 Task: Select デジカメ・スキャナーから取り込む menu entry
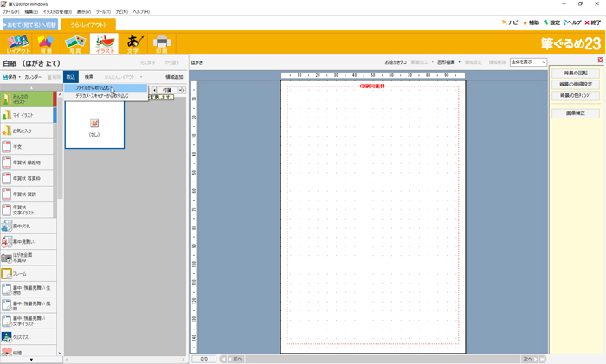100,96
